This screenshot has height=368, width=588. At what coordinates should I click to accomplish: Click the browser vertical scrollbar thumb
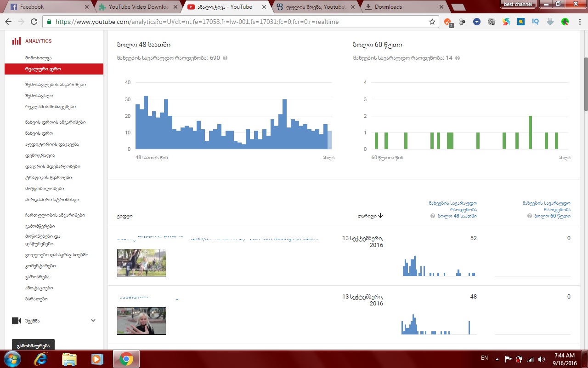pyautogui.click(x=586, y=84)
